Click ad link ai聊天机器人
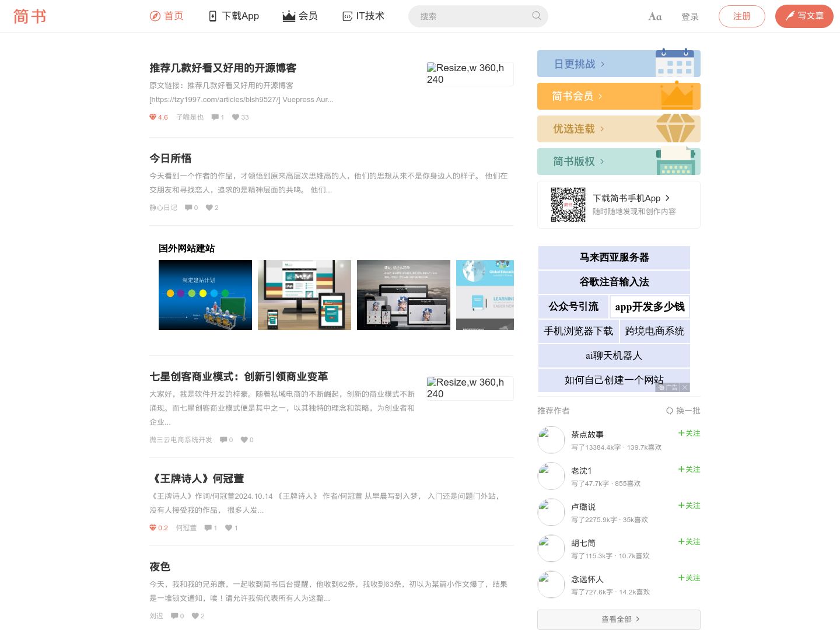 pyautogui.click(x=614, y=356)
